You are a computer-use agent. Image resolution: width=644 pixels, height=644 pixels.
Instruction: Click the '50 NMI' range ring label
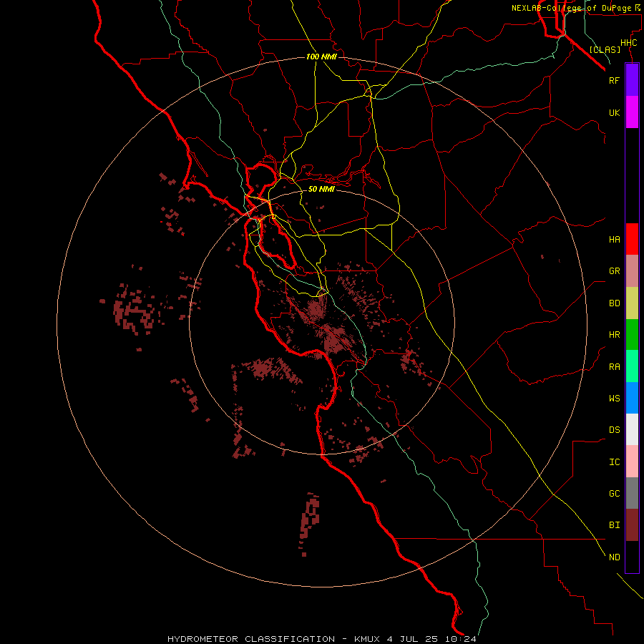click(x=321, y=189)
